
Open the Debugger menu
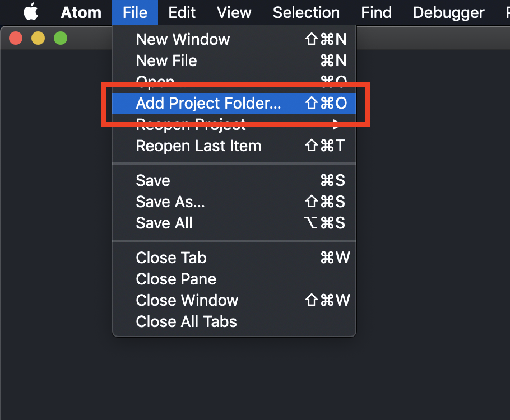click(448, 12)
